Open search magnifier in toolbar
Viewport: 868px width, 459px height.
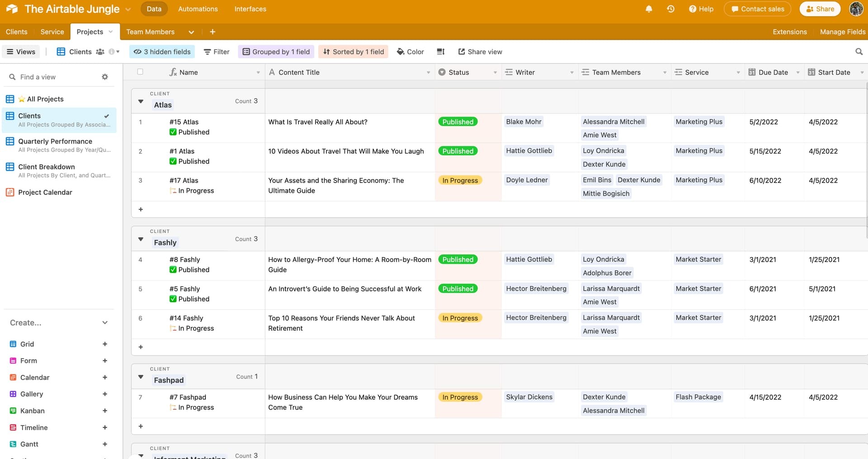click(x=859, y=52)
